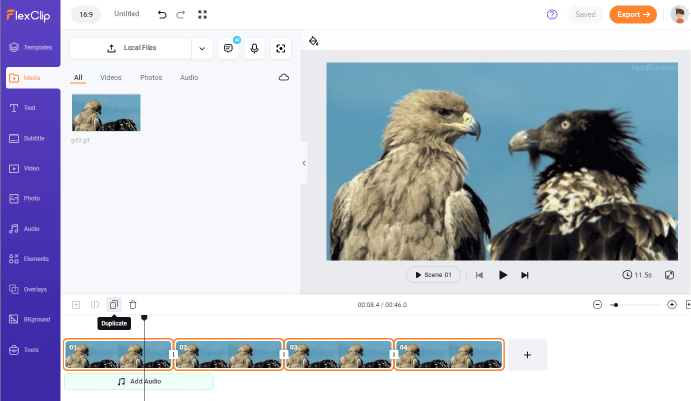Open cloud storage in the media panel
Image resolution: width=691 pixels, height=401 pixels.
click(x=284, y=78)
